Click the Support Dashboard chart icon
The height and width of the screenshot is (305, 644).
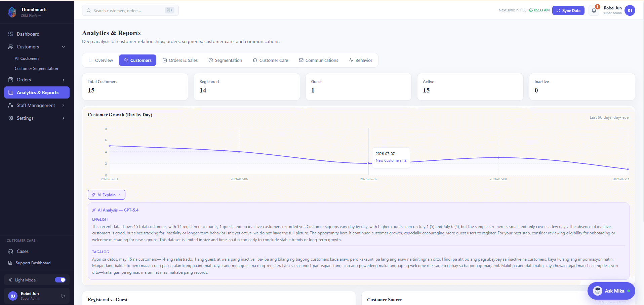click(x=10, y=263)
